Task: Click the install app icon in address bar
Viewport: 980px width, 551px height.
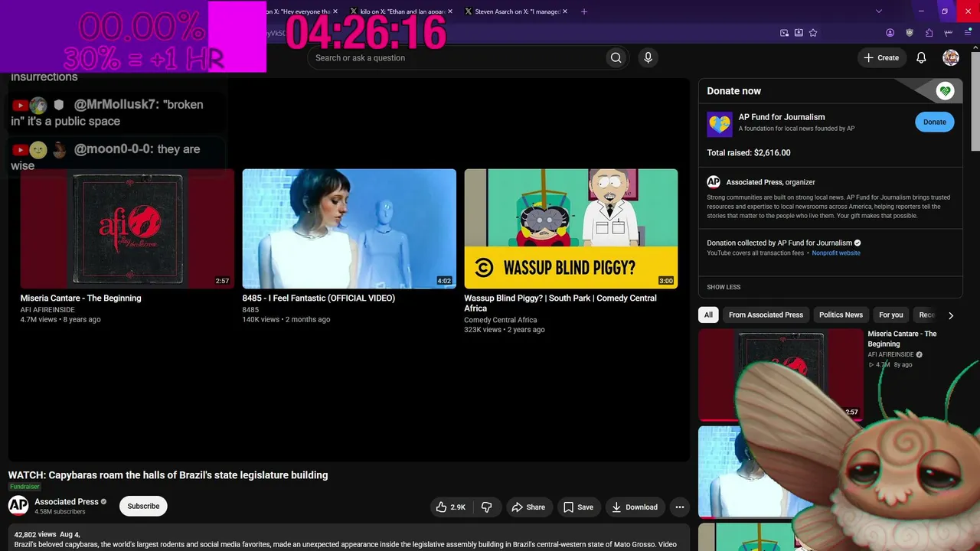Action: [799, 33]
